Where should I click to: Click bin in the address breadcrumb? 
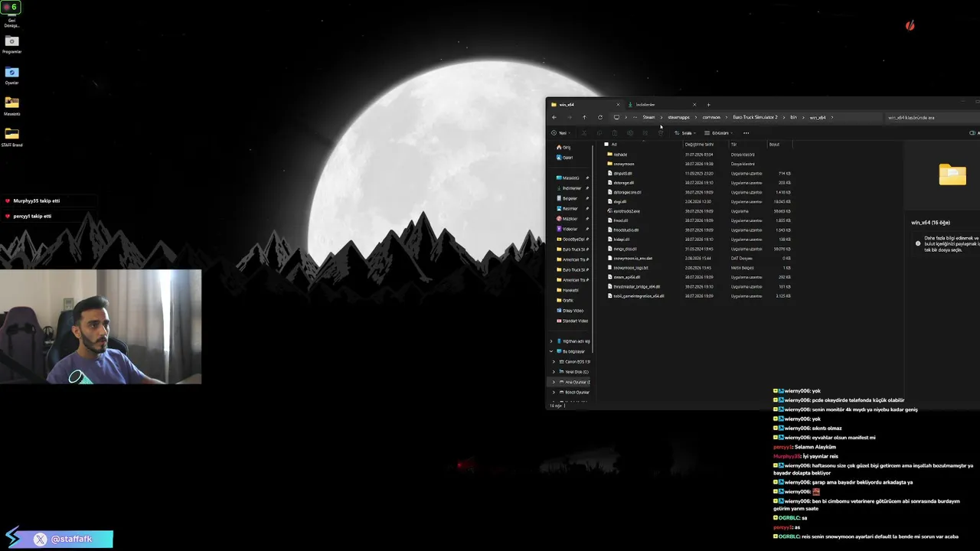tap(793, 117)
